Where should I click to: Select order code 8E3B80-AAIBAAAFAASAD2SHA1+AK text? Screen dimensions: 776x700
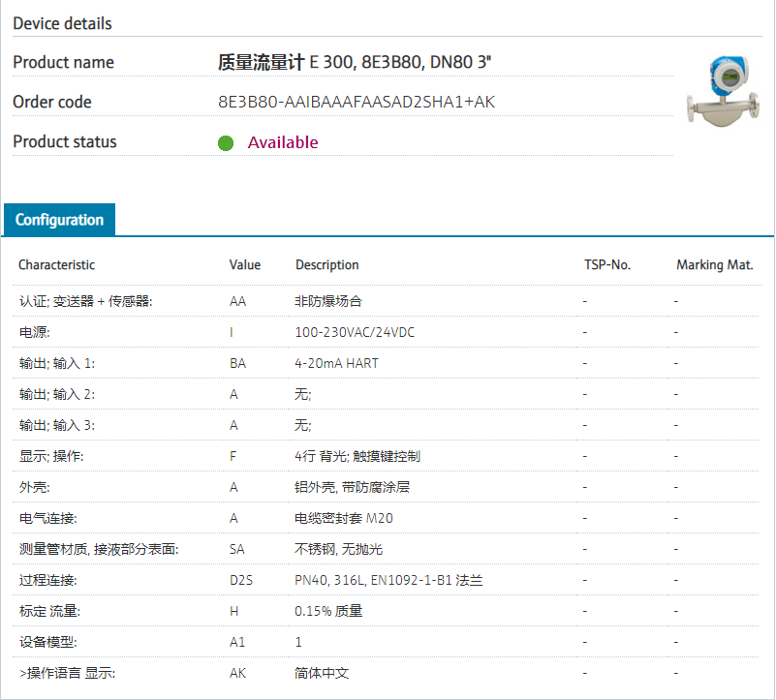tap(357, 102)
